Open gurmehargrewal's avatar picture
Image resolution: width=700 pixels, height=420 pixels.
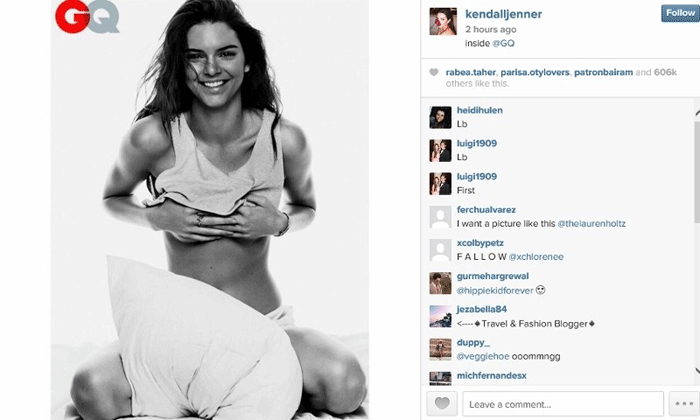440,283
